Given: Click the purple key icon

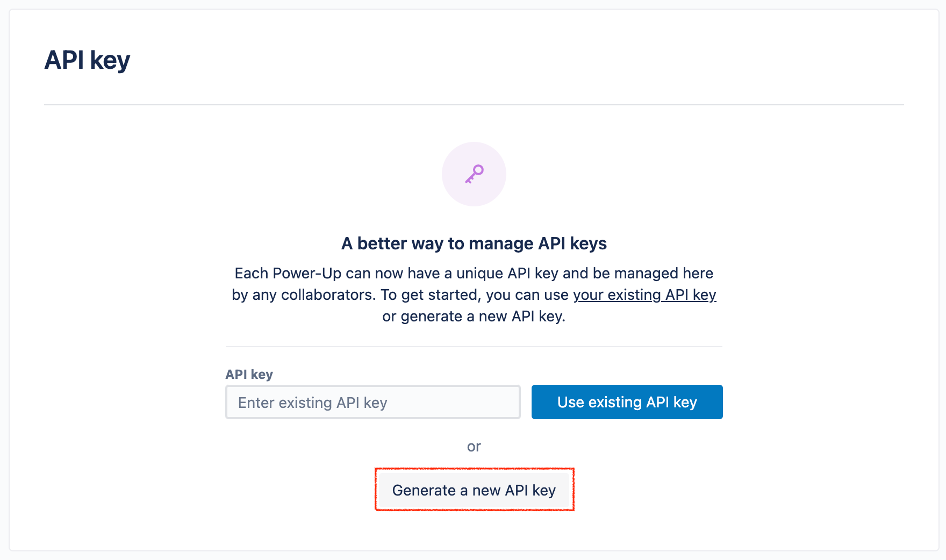Looking at the screenshot, I should coord(474,174).
